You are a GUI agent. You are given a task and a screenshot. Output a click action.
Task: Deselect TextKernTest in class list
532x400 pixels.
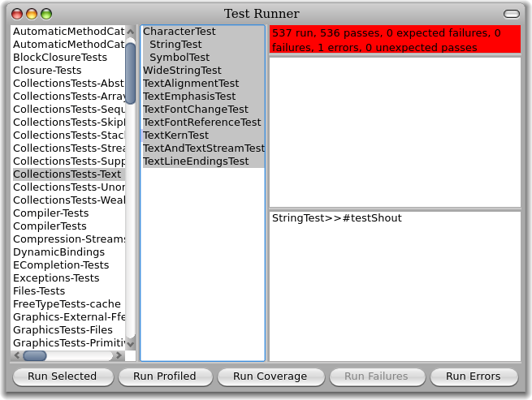click(x=175, y=135)
